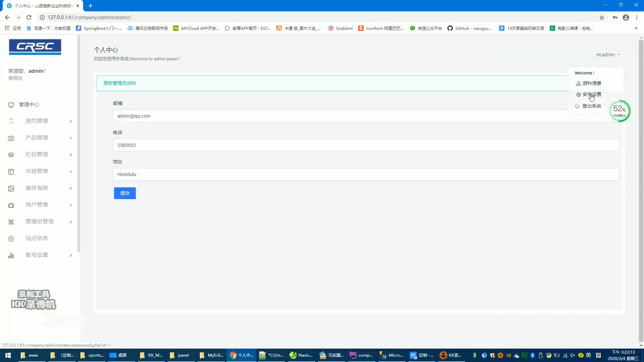Screen dimensions: 644x362
Task: Switch to MyEclipse taskbar item
Action: click(211, 355)
